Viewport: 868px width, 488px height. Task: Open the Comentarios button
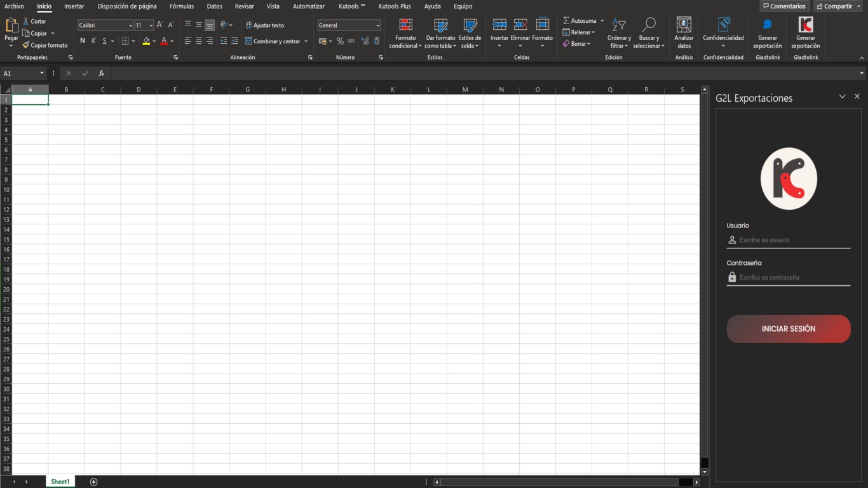pos(785,6)
